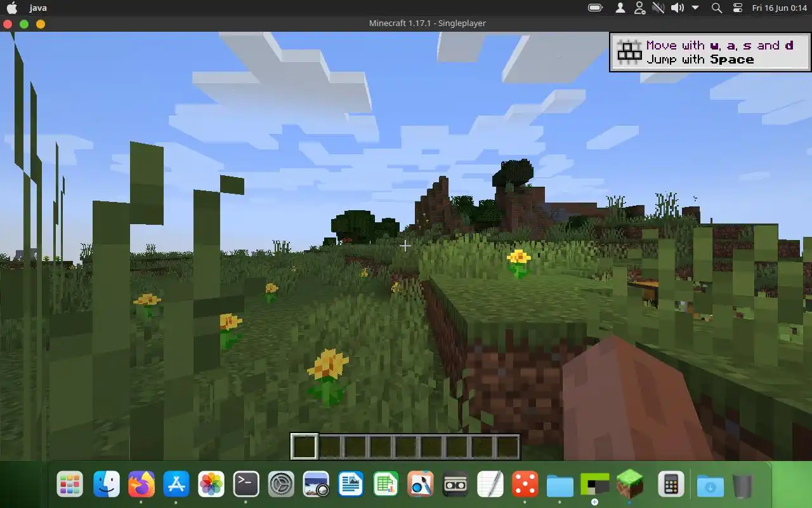This screenshot has width=812, height=508.
Task: Click the movement tutorial hint popup
Action: (710, 52)
